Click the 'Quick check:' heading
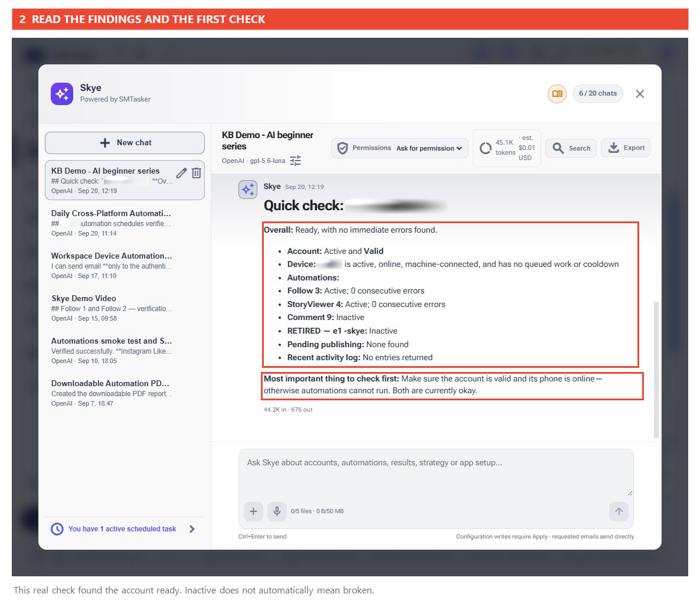700x607 pixels. point(303,205)
